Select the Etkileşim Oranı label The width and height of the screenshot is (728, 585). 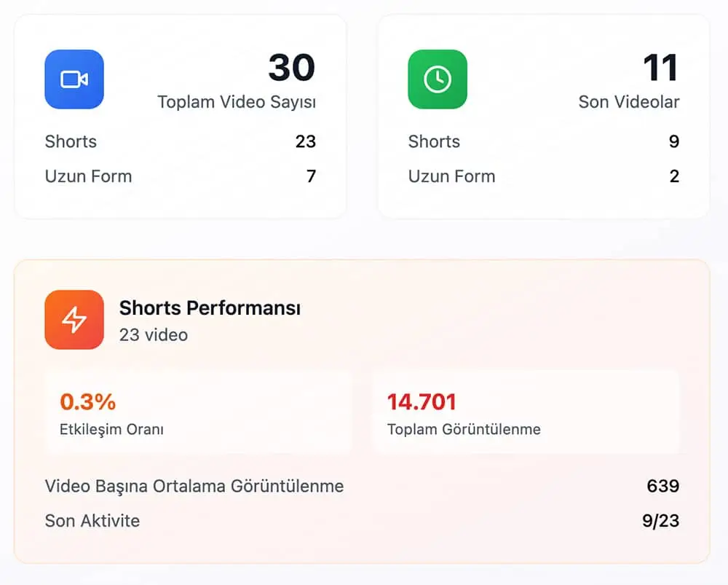[x=111, y=429]
